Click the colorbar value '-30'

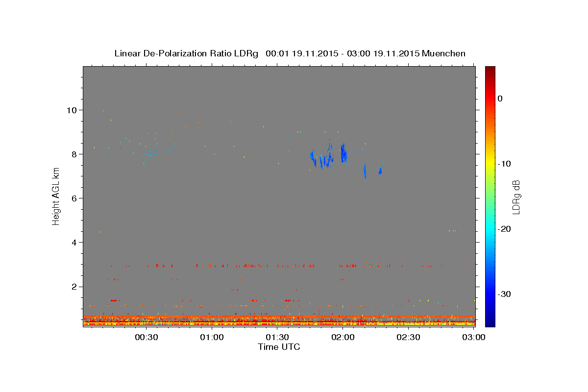[x=504, y=294]
